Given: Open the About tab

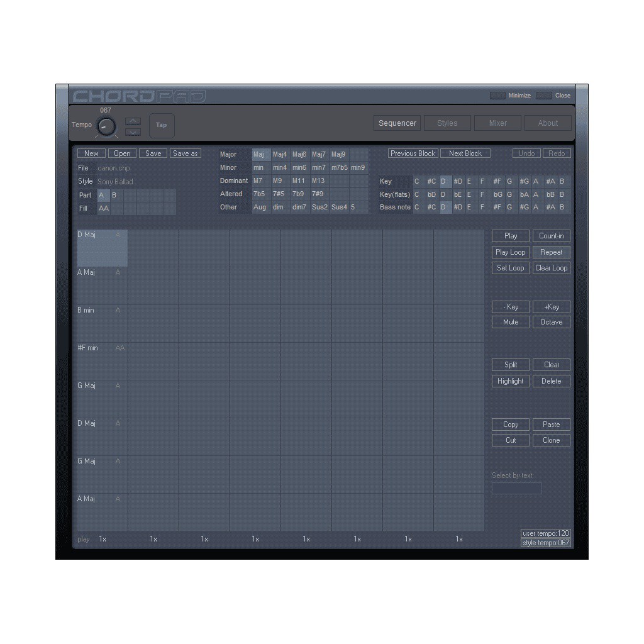Looking at the screenshot, I should click(548, 123).
